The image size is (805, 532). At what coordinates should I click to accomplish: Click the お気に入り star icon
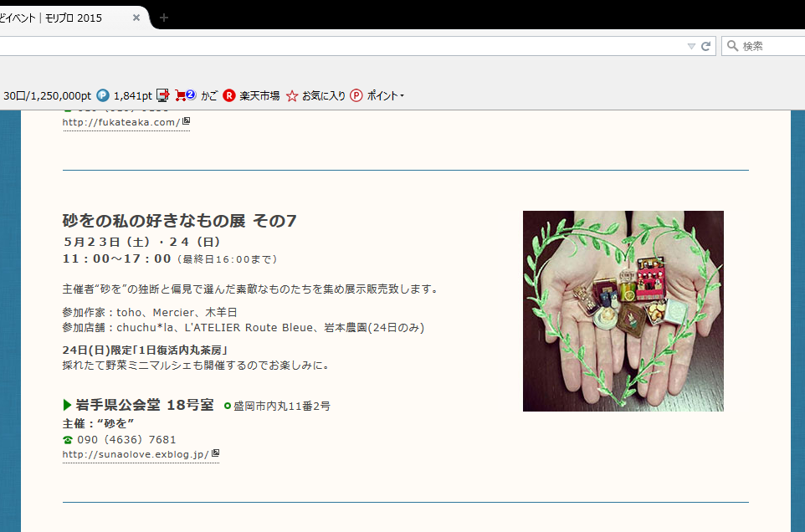pyautogui.click(x=291, y=96)
